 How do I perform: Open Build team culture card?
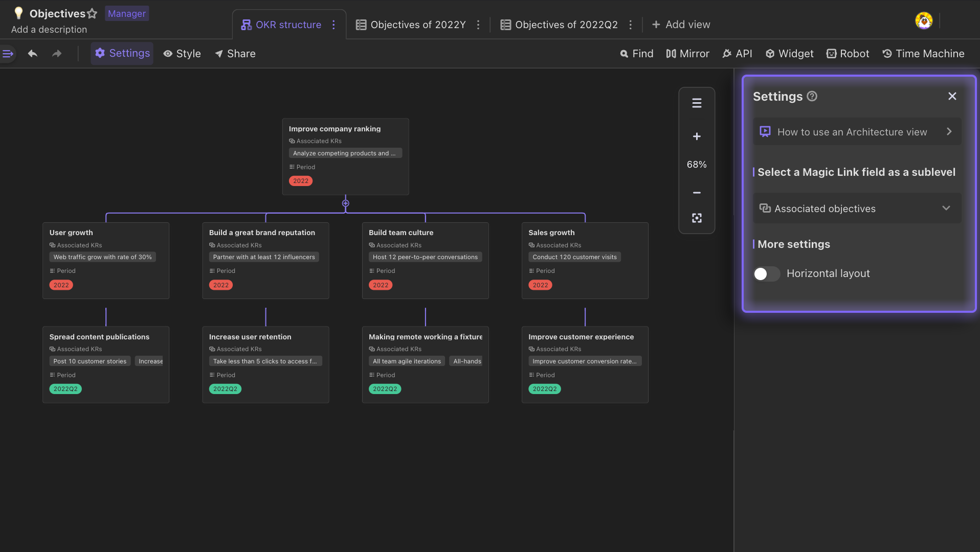(x=426, y=261)
